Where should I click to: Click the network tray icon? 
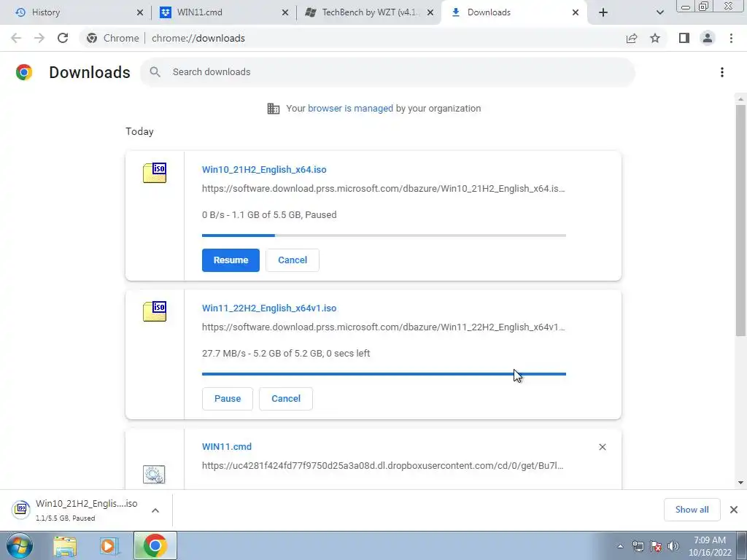[638, 546]
